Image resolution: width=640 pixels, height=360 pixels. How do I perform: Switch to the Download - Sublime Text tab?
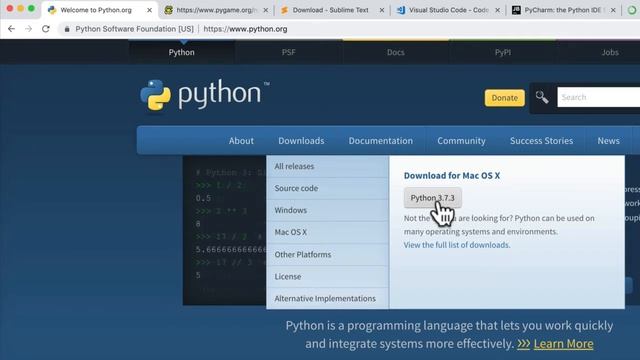(331, 10)
